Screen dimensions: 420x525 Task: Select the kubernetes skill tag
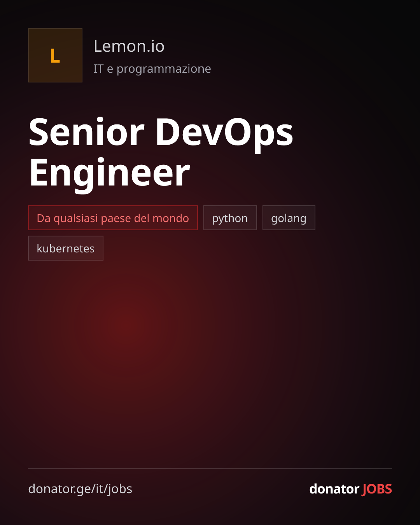tap(66, 248)
